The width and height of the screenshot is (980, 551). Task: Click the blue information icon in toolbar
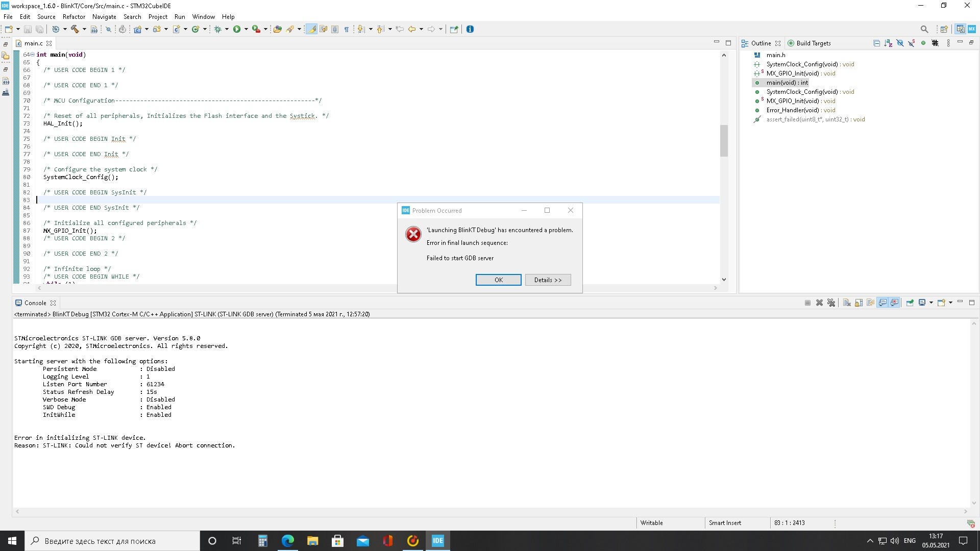pyautogui.click(x=470, y=29)
